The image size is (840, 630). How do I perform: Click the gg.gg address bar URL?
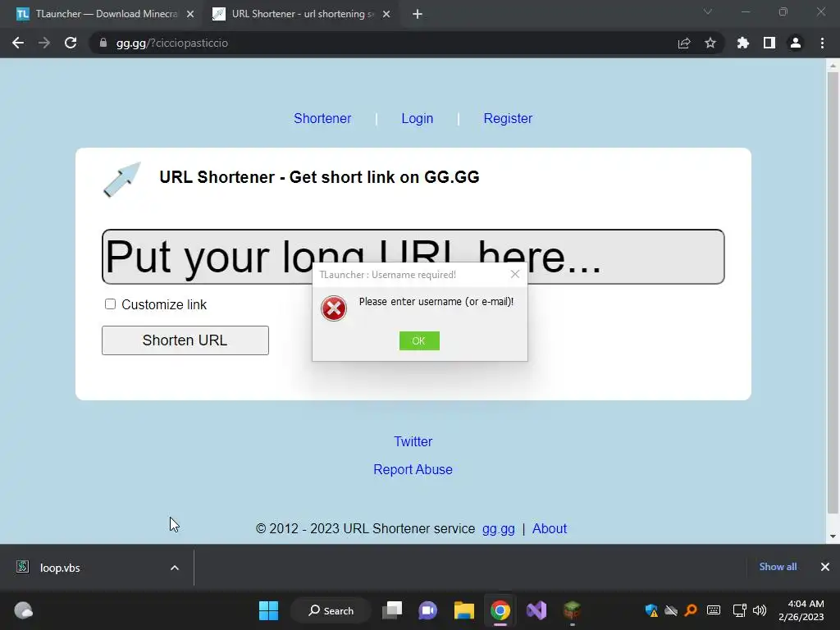(x=171, y=43)
